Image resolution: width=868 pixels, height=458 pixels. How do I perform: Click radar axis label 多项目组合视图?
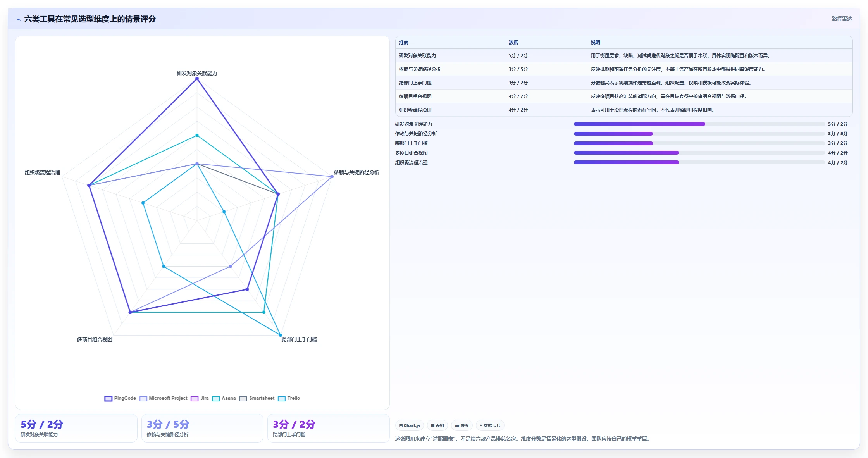click(x=95, y=339)
